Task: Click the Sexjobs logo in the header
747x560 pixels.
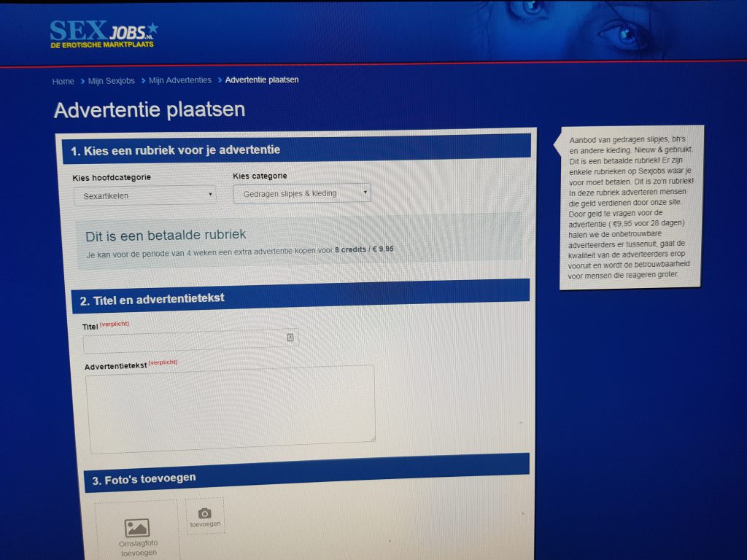Action: [x=104, y=34]
